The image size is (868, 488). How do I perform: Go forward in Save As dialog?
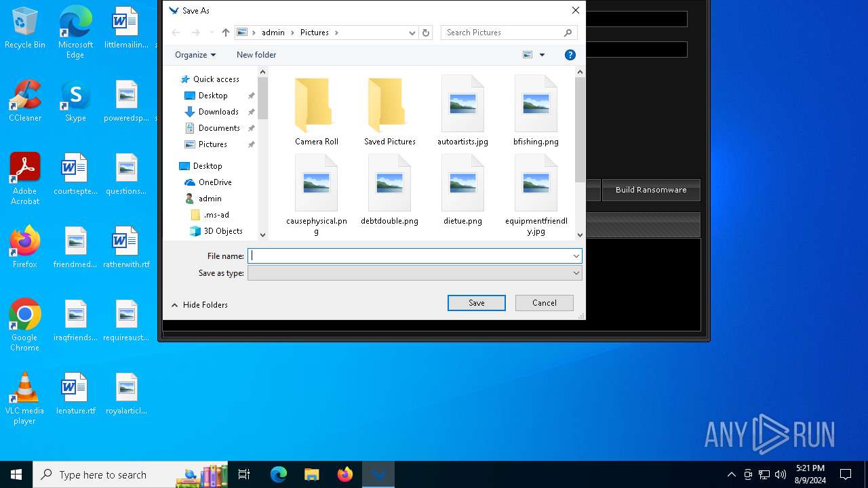pyautogui.click(x=195, y=33)
